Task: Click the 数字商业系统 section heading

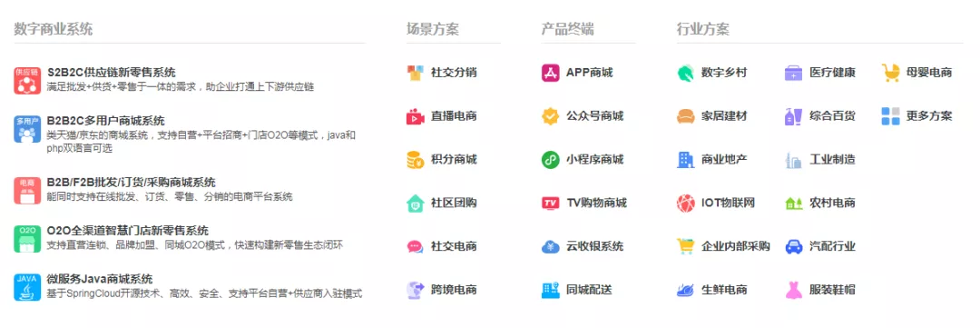Action: coord(54,29)
